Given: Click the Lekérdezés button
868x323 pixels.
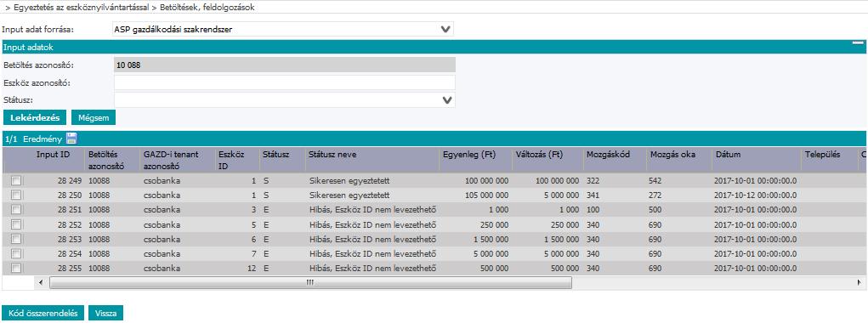Looking at the screenshot, I should click(35, 117).
